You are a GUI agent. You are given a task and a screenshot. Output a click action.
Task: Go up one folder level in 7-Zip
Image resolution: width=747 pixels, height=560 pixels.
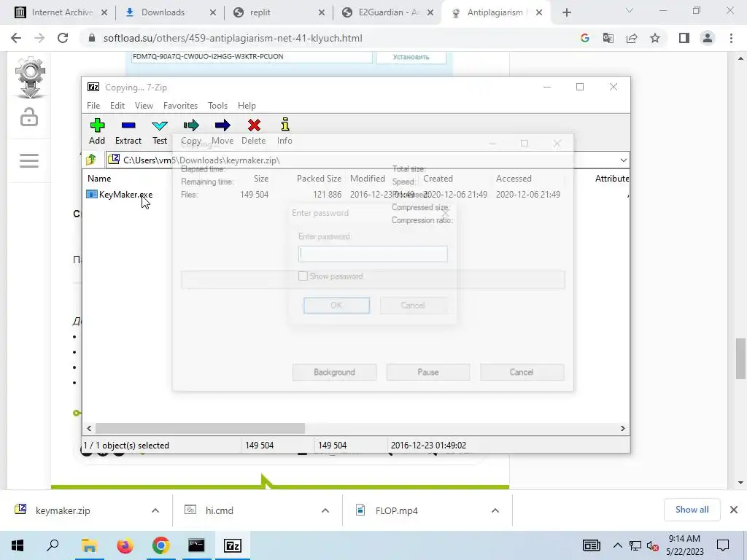pos(91,160)
